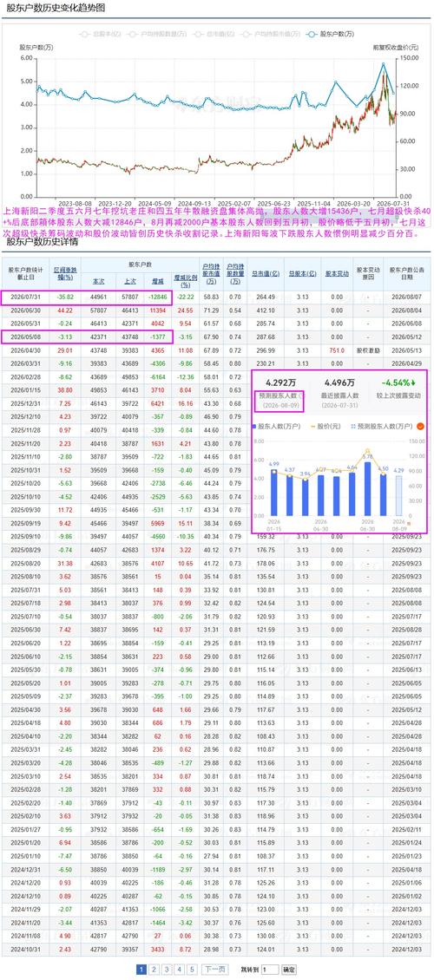Image resolution: width=434 pixels, height=980 pixels.
Task: Go to page 3 of the table
Action: (168, 970)
